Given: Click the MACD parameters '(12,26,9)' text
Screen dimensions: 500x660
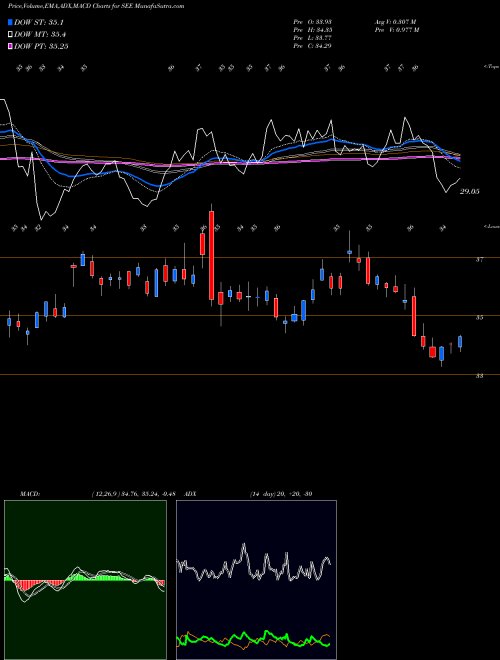Looking at the screenshot, I should pyautogui.click(x=106, y=494).
